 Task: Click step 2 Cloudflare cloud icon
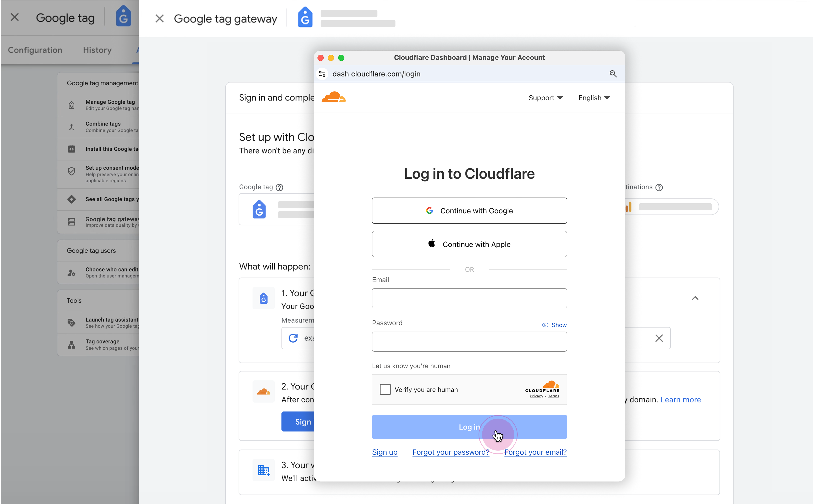tap(263, 391)
